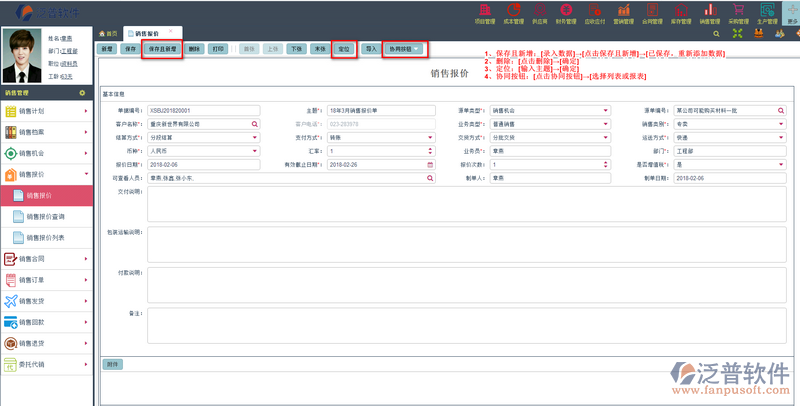This screenshot has height=406, width=800.
Task: Click the 末张 button
Action: pyautogui.click(x=320, y=49)
